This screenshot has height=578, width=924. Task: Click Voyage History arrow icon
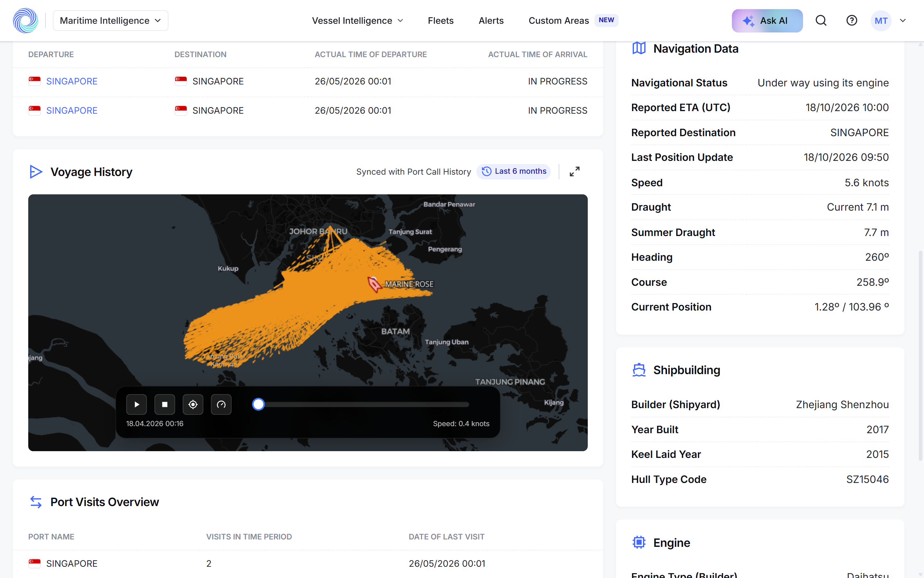pyautogui.click(x=36, y=172)
